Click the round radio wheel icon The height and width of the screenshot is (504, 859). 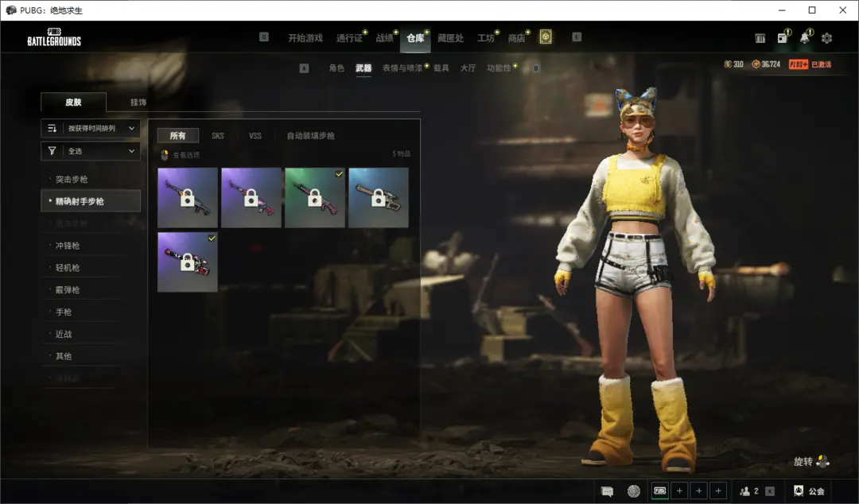coord(633,491)
